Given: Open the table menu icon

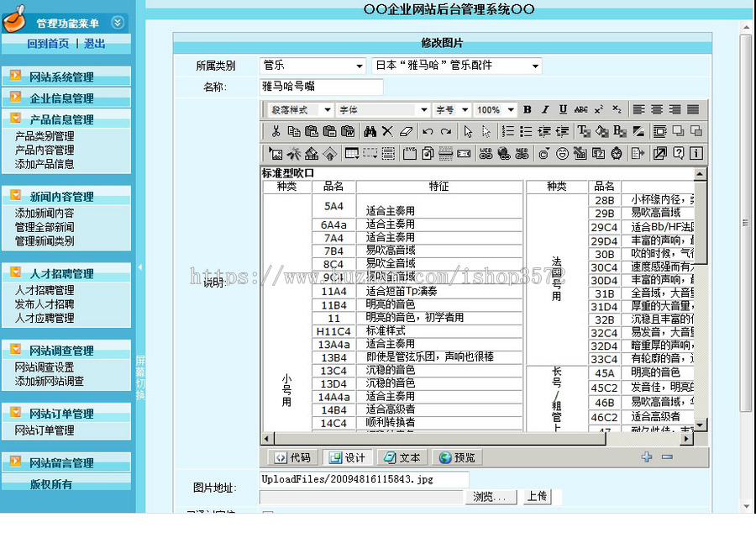Looking at the screenshot, I should click(351, 153).
